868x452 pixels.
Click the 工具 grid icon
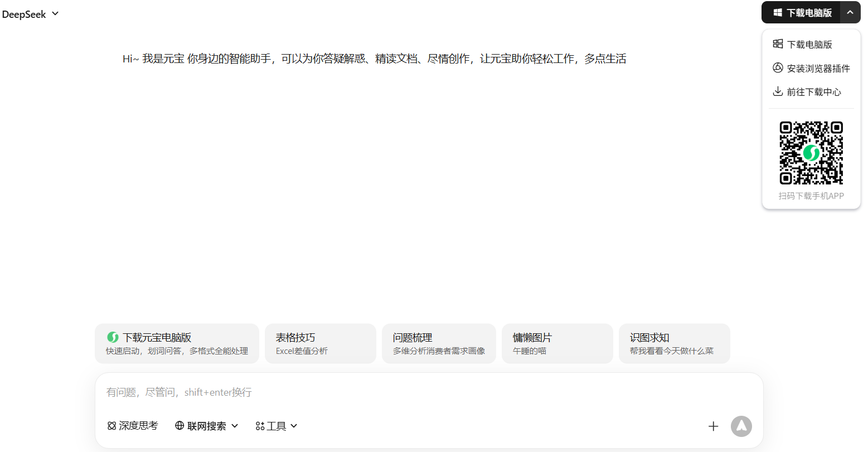260,425
